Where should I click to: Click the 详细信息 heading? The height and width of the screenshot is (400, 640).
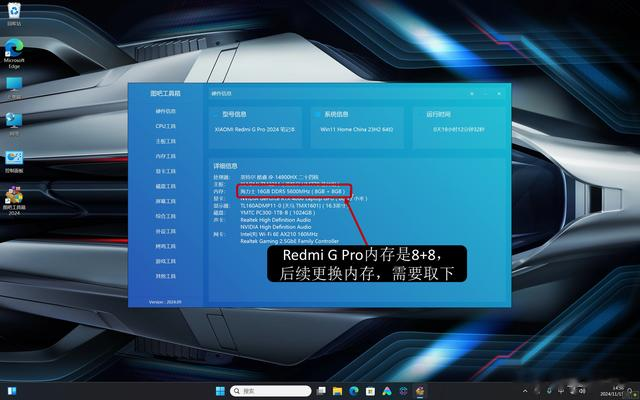pos(225,166)
